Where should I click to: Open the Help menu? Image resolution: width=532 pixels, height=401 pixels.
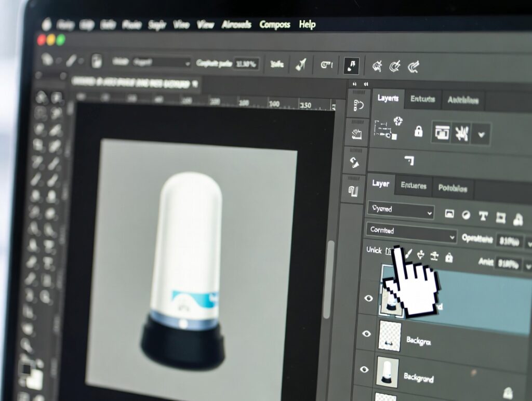point(307,24)
